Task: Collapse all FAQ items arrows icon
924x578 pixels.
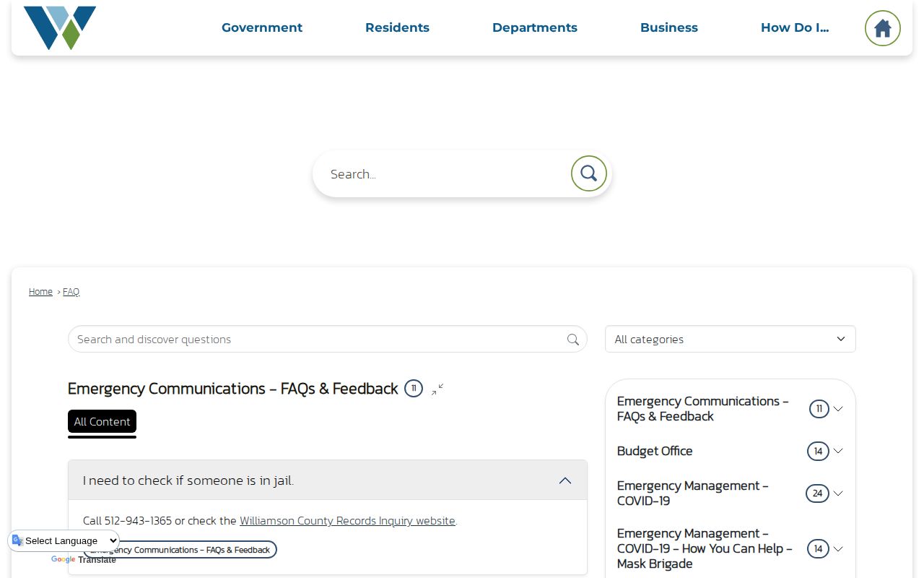Action: pos(437,389)
